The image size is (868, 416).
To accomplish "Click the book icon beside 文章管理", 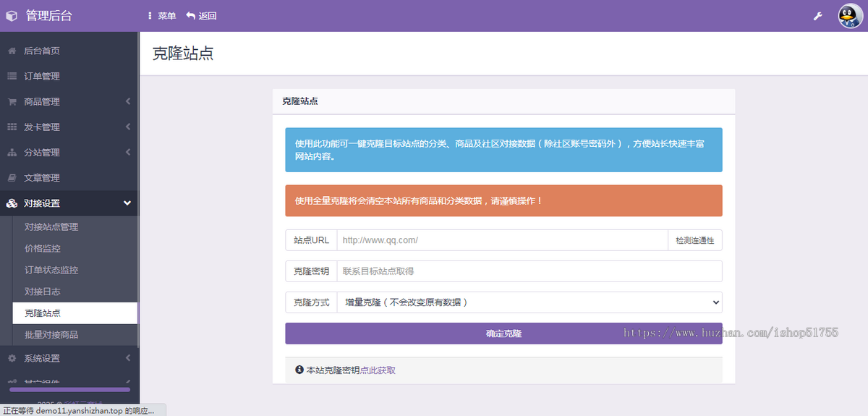I will [12, 177].
